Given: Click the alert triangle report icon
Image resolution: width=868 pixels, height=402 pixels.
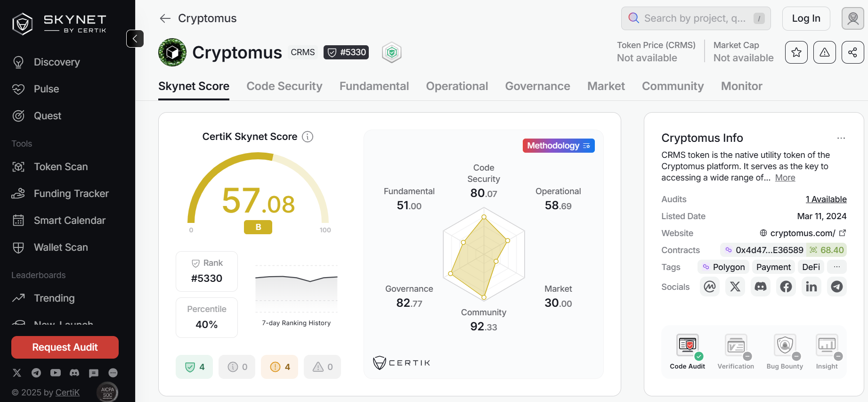Looking at the screenshot, I should click(824, 52).
